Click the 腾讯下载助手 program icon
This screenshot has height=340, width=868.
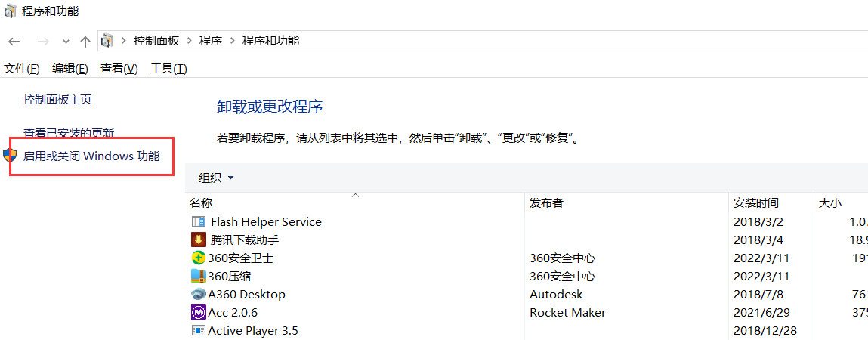198,240
